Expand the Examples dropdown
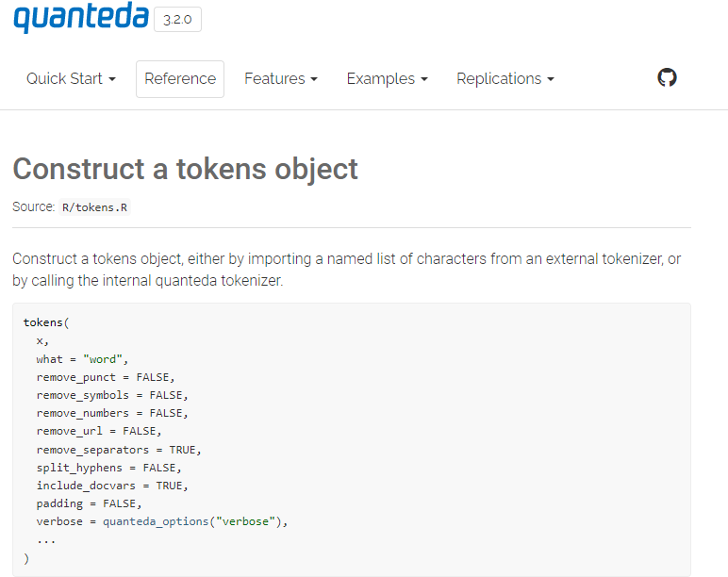Image resolution: width=728 pixels, height=577 pixels. coord(387,79)
